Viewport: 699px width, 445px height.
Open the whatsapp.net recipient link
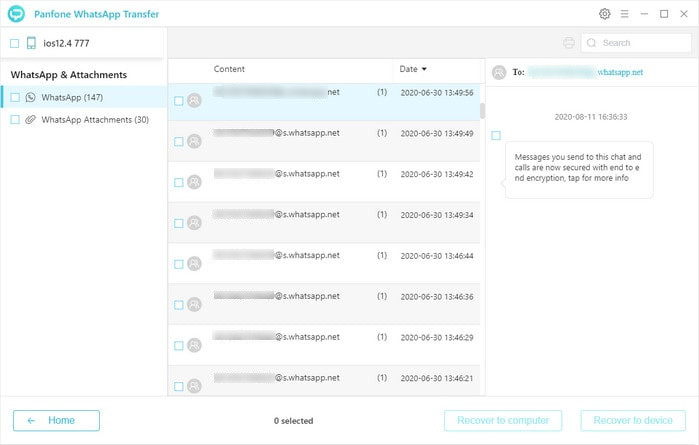620,72
